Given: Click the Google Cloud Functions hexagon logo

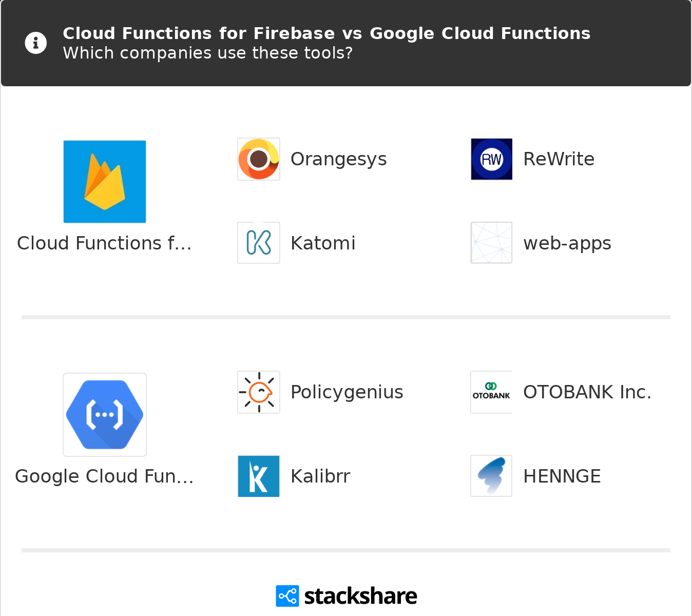Looking at the screenshot, I should tap(105, 415).
